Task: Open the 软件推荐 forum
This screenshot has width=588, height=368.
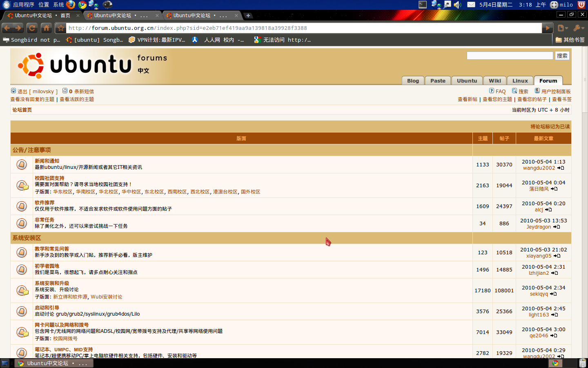Action: pos(45,203)
